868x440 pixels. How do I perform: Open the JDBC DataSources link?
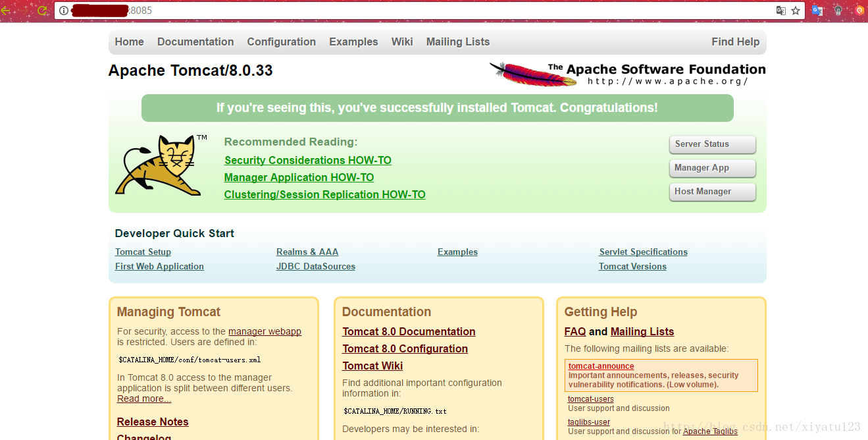[x=316, y=266]
